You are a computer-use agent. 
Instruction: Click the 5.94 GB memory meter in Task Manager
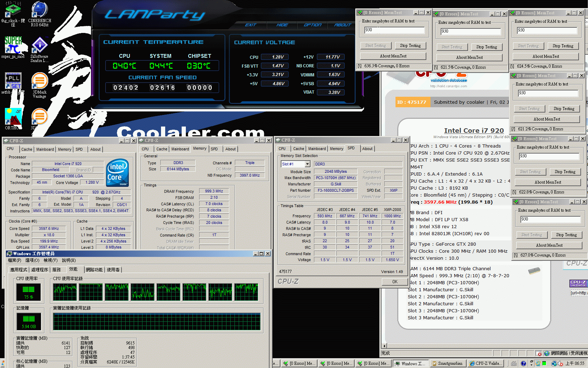tap(28, 321)
